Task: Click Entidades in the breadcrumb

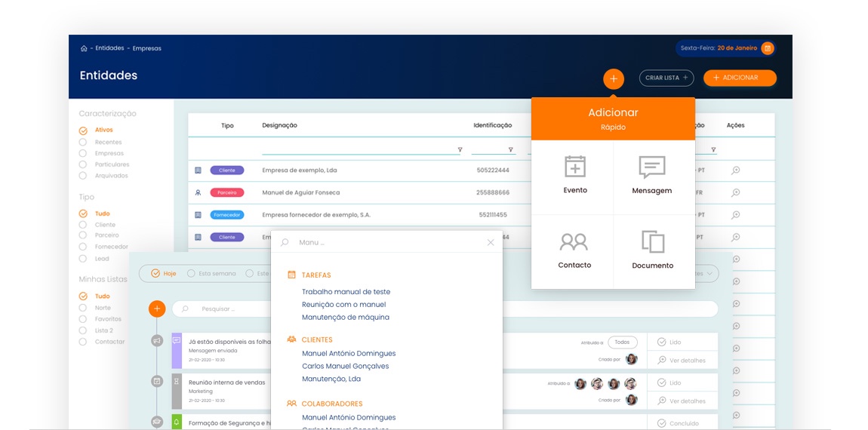Action: [x=109, y=48]
